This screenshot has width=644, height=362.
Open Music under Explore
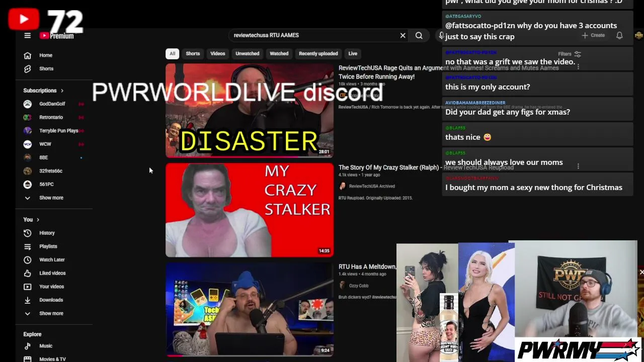click(x=45, y=346)
